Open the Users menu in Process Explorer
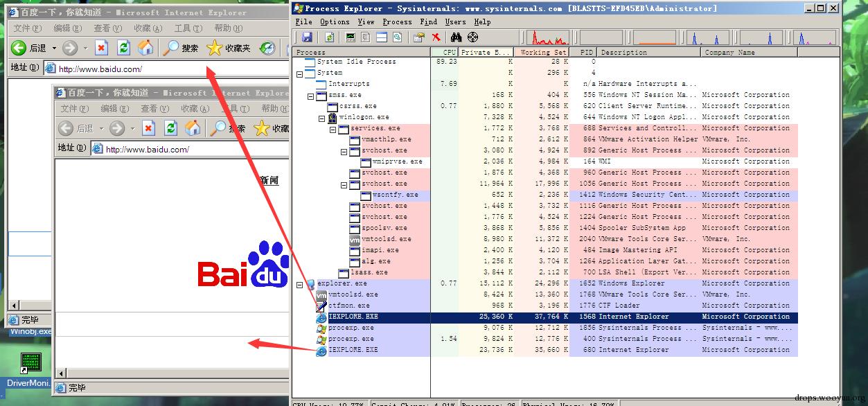 click(x=455, y=21)
